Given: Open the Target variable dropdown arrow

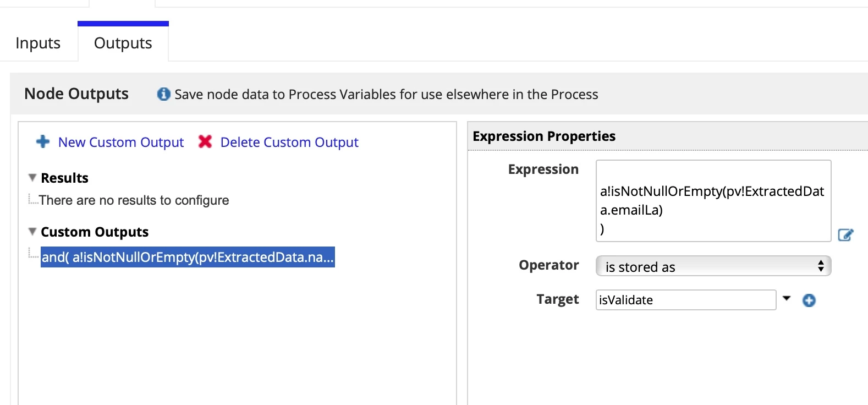Looking at the screenshot, I should [x=787, y=299].
